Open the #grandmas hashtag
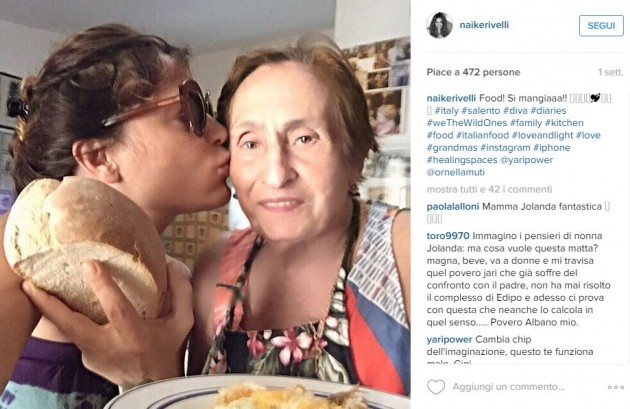The image size is (630, 409). (x=452, y=148)
